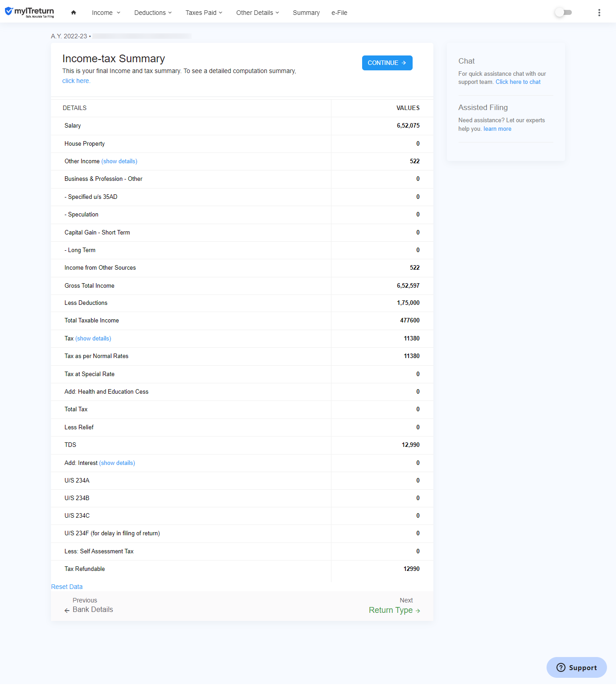Viewport: 616px width, 685px height.
Task: Click the arrow on the CONTINUE button
Action: (404, 63)
